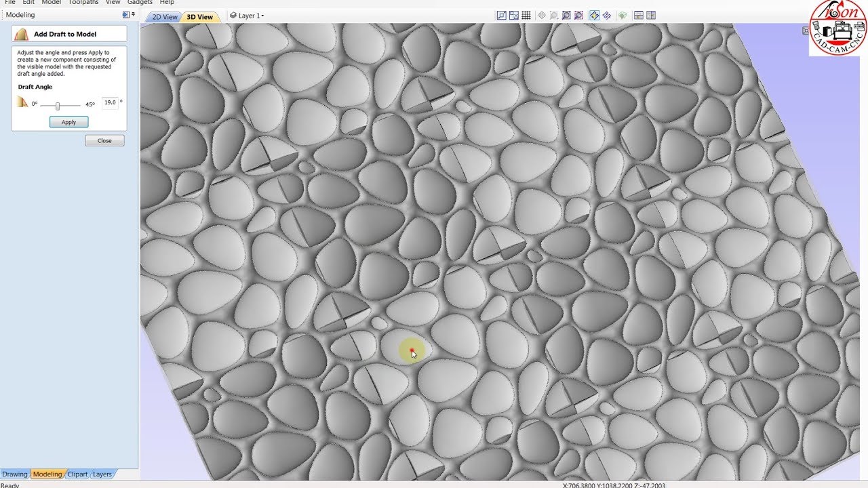Image resolution: width=868 pixels, height=488 pixels.
Task: Open the View menu
Action: (x=113, y=3)
